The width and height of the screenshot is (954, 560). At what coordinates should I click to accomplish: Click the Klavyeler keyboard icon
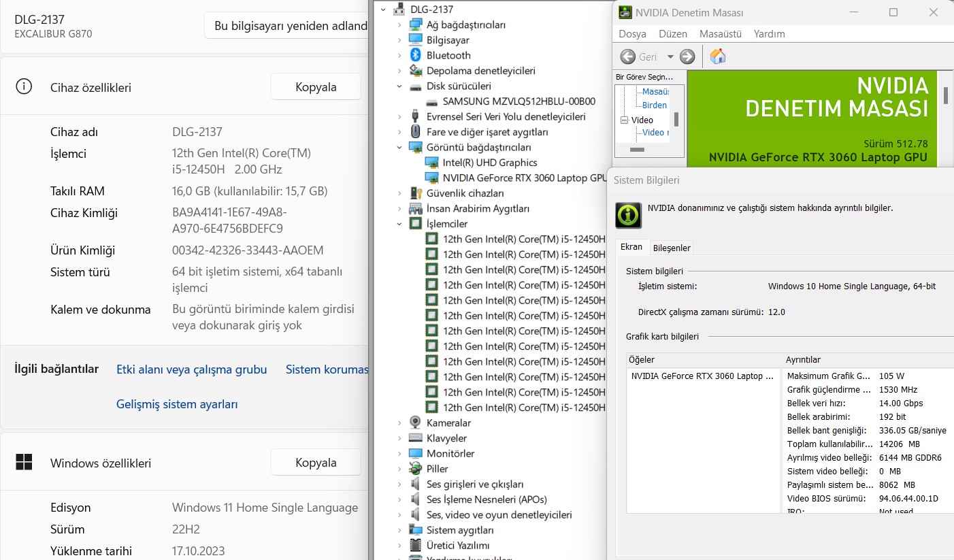click(416, 438)
